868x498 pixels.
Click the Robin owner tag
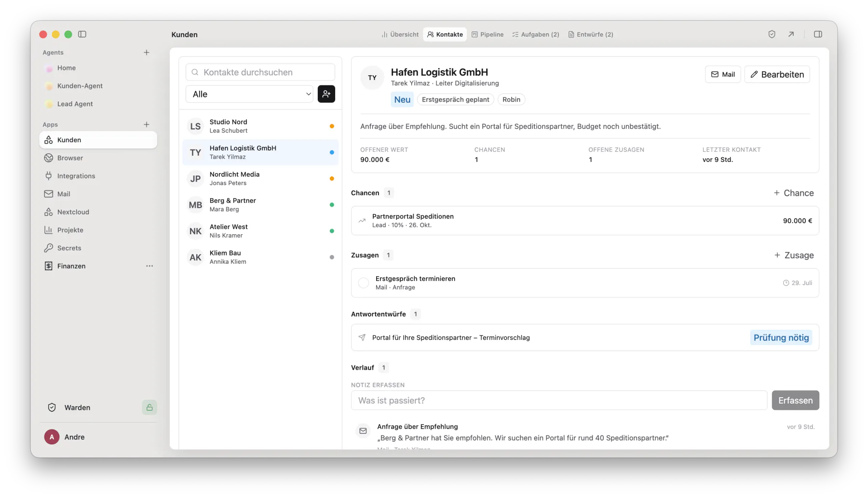pos(511,100)
